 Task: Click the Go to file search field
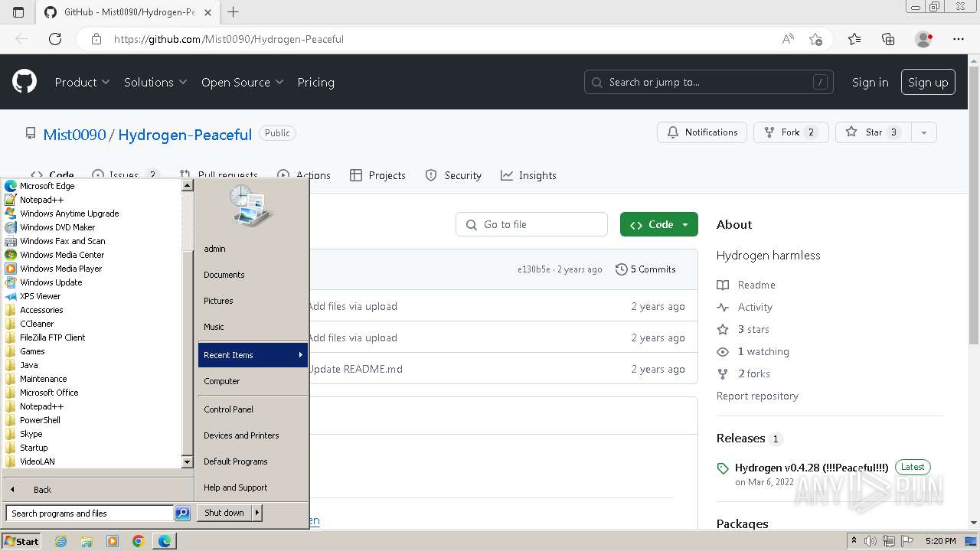point(532,224)
